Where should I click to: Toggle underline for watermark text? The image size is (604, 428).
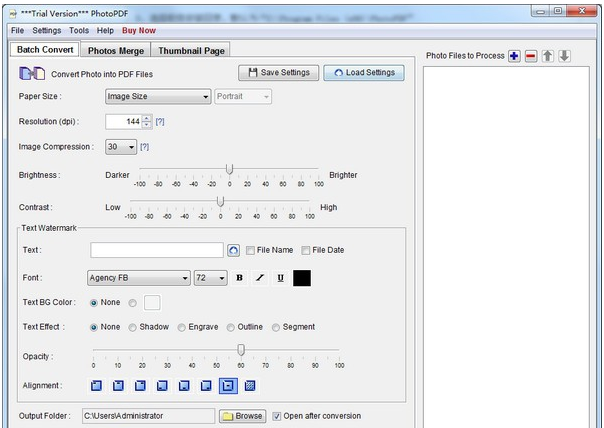click(280, 278)
